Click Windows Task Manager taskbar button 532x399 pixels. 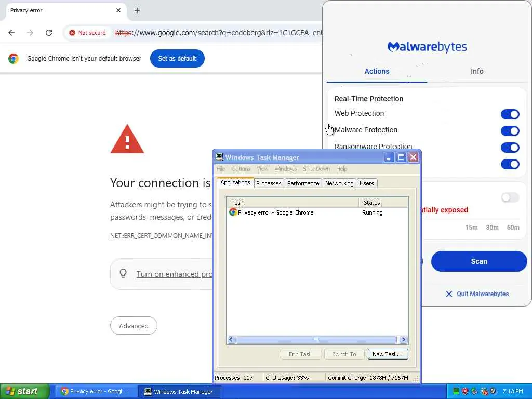coord(180,392)
